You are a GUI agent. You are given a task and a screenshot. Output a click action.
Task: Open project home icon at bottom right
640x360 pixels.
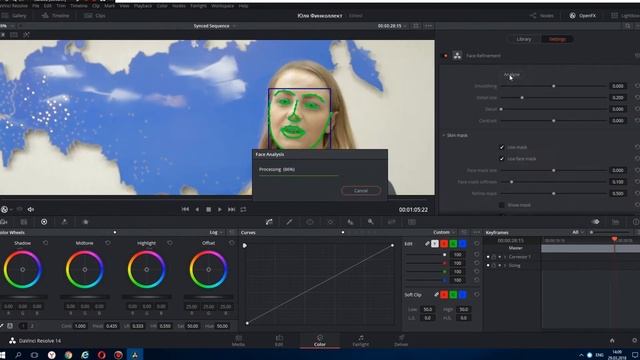pos(612,340)
